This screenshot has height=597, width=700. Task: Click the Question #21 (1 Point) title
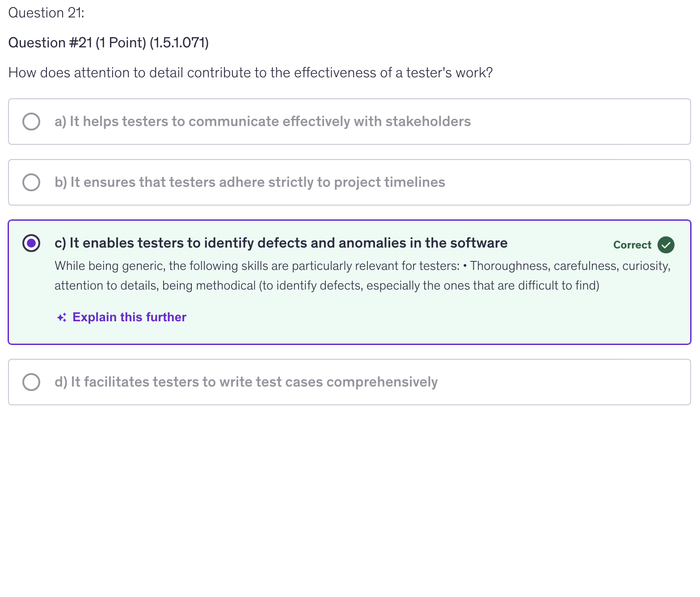click(x=108, y=43)
